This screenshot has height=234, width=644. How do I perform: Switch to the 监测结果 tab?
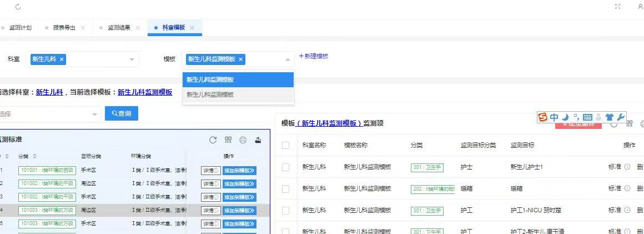tap(119, 28)
